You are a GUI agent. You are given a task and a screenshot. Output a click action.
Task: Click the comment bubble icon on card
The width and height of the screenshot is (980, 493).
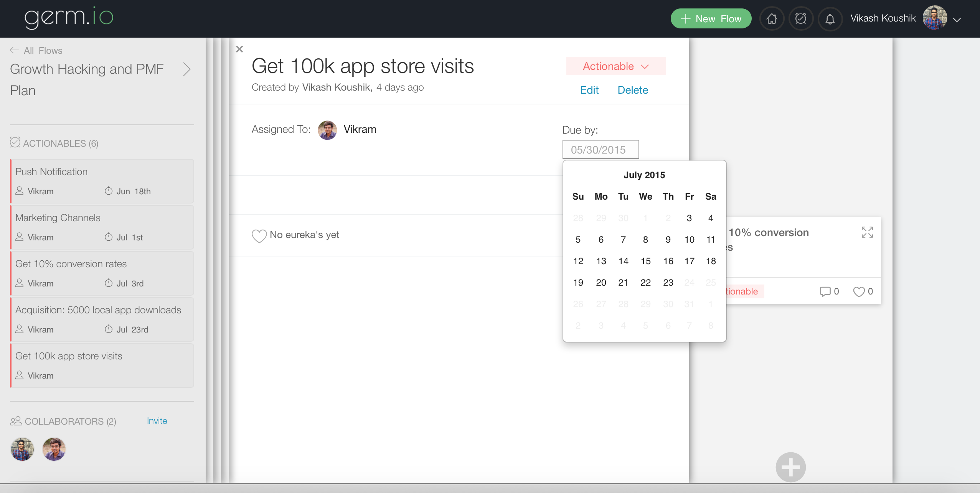coord(825,292)
